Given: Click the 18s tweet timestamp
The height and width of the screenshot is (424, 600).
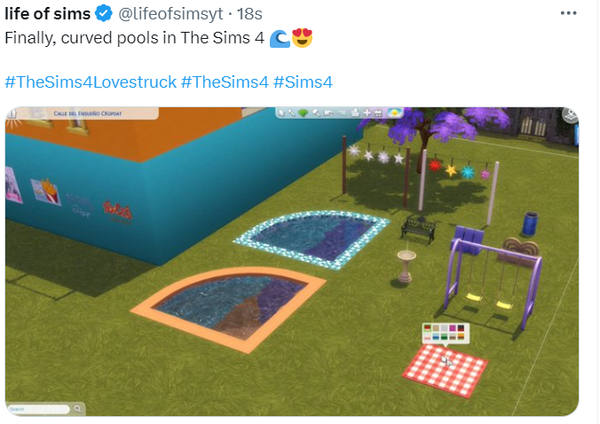Looking at the screenshot, I should tap(250, 14).
